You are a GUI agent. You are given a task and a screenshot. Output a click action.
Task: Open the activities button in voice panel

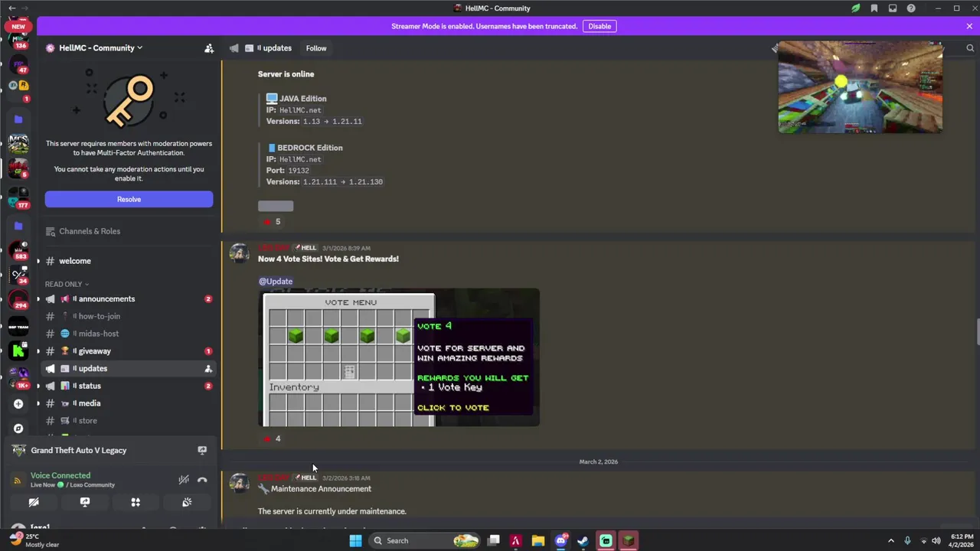[136, 503]
